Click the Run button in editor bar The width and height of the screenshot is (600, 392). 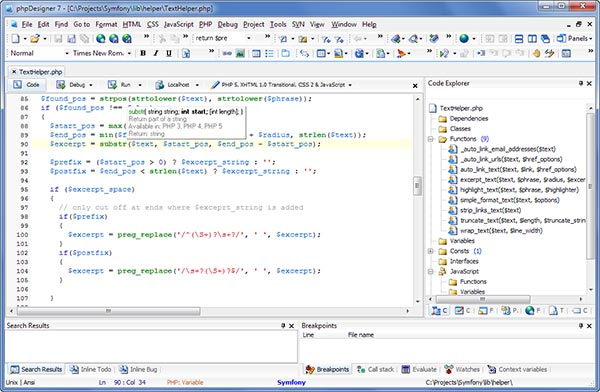120,85
